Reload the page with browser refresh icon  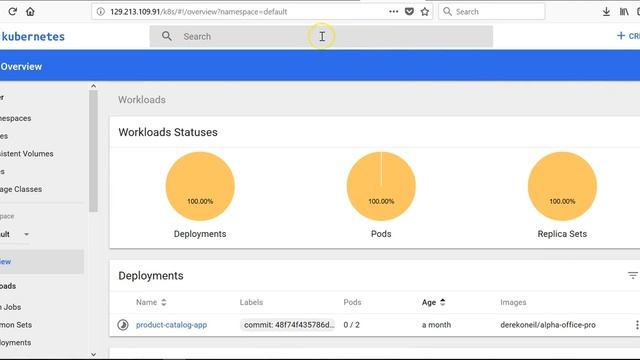point(12,11)
